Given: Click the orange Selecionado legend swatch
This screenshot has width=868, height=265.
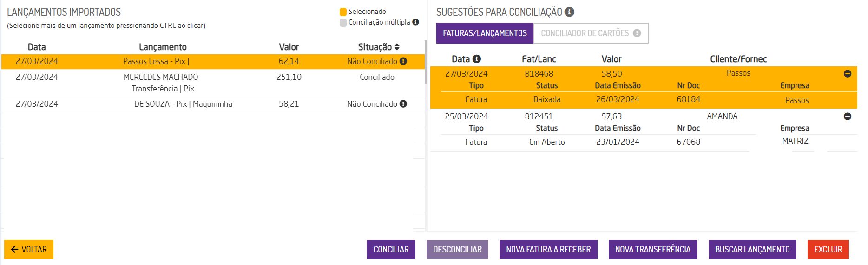Looking at the screenshot, I should [343, 12].
